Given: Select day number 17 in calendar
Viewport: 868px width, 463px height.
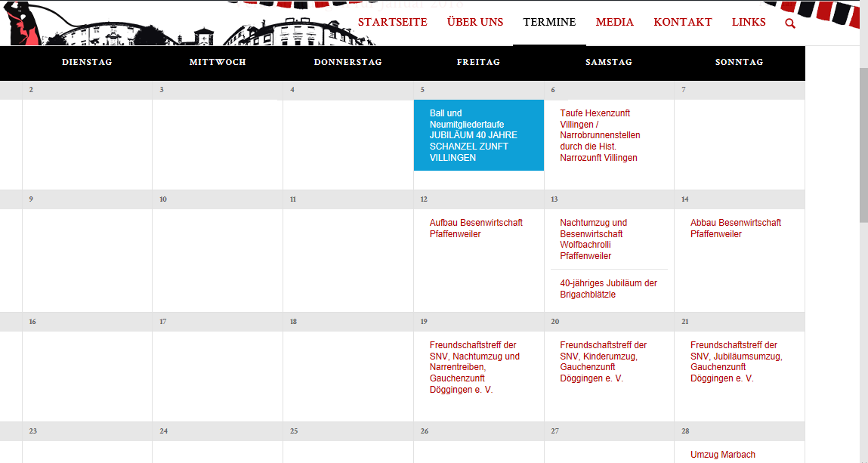Looking at the screenshot, I should pos(163,322).
